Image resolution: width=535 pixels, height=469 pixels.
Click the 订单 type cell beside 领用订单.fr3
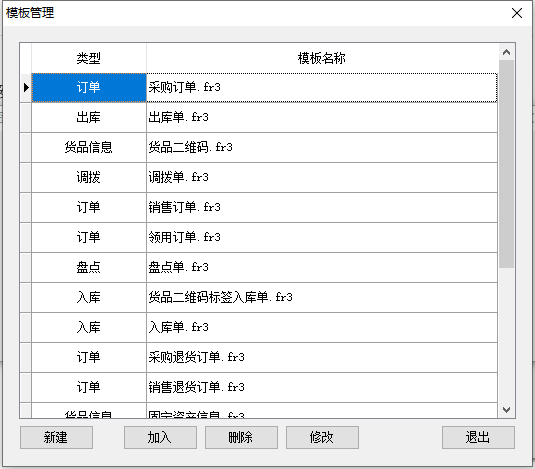coord(89,238)
